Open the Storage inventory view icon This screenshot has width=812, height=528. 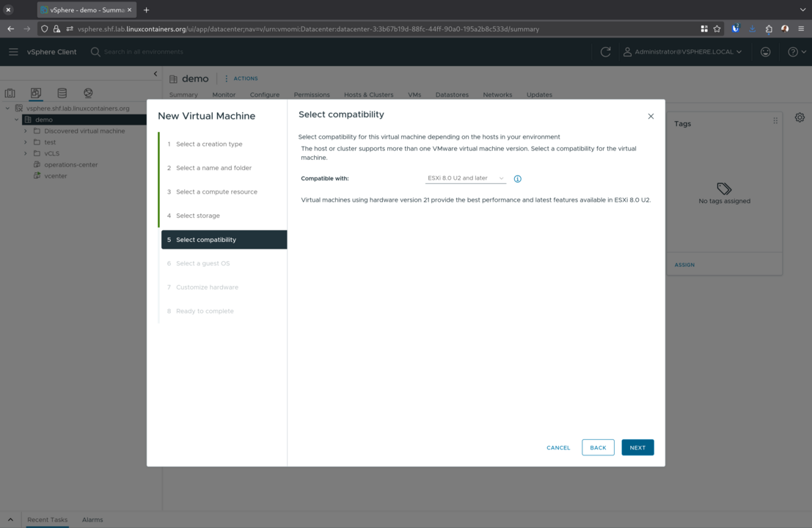62,94
